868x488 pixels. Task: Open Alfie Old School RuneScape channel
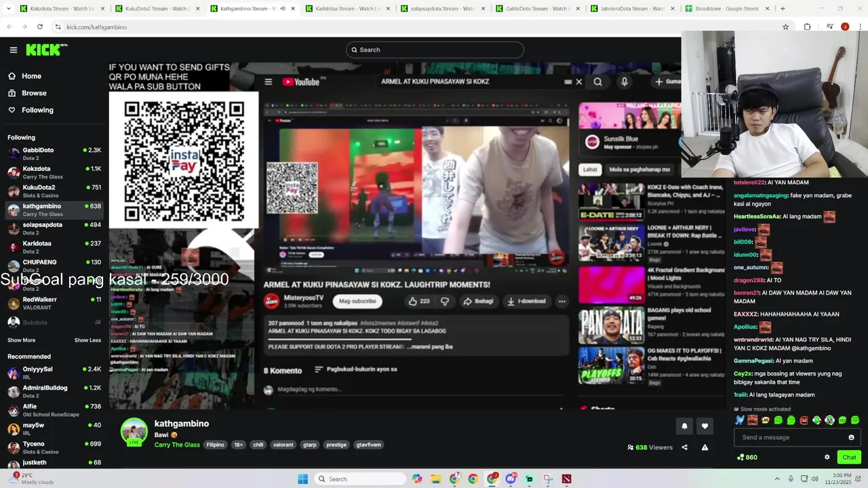tap(54, 410)
